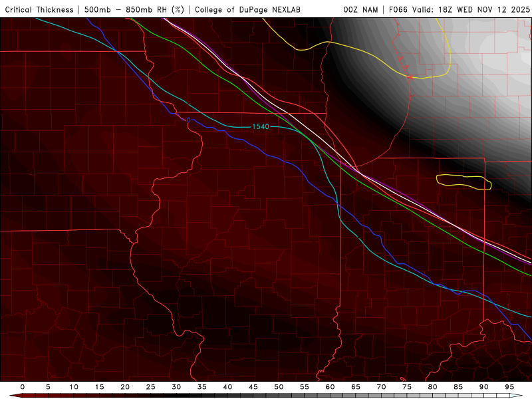Image resolution: width=532 pixels, height=399 pixels.
Task: Click the "College of DuPage NEXLAB" label
Action: tap(247, 10)
